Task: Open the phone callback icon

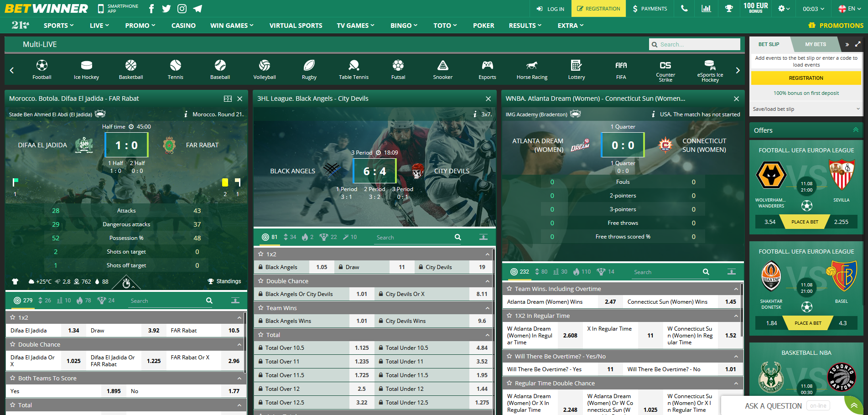Action: point(684,9)
